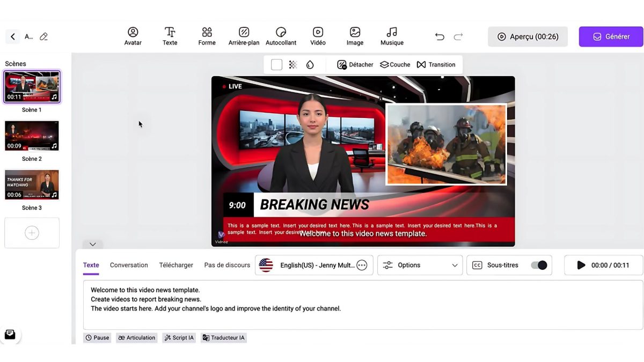
Task: Open the Avatar tool
Action: [133, 36]
